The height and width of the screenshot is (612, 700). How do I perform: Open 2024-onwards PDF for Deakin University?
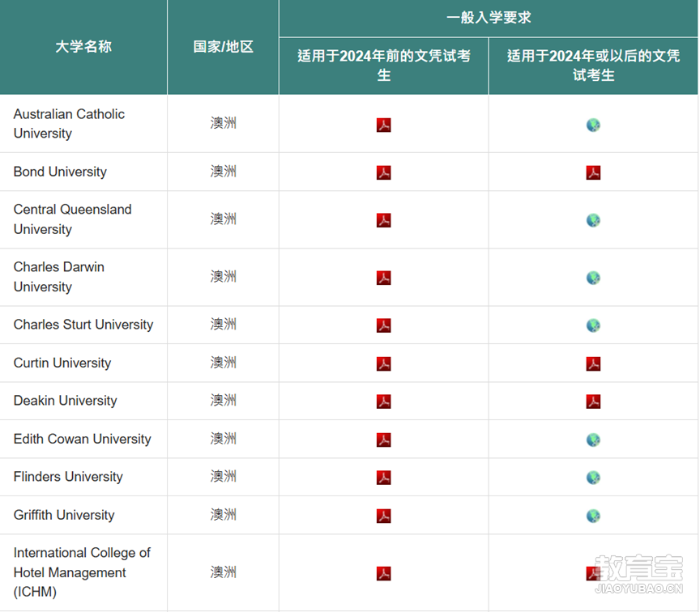(593, 402)
